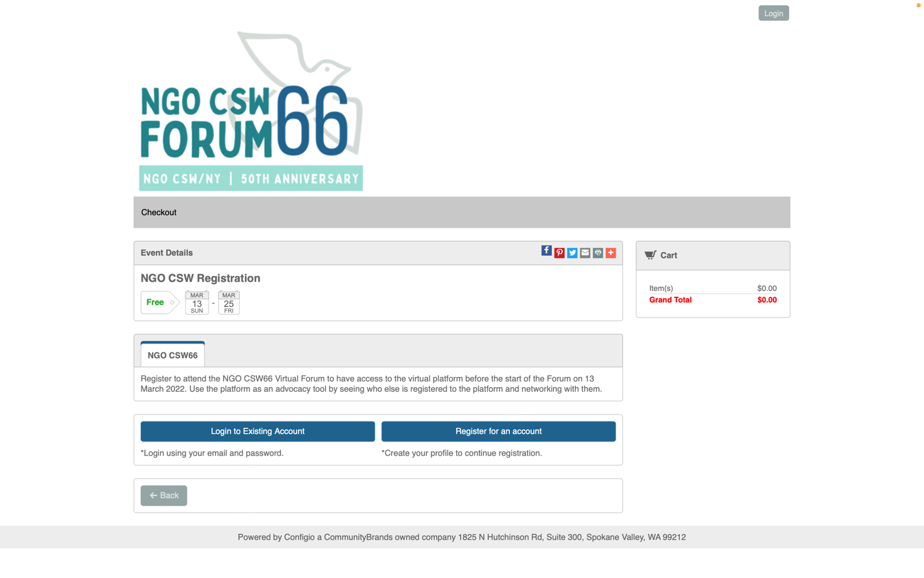Click the Event Details heading

pyautogui.click(x=167, y=253)
